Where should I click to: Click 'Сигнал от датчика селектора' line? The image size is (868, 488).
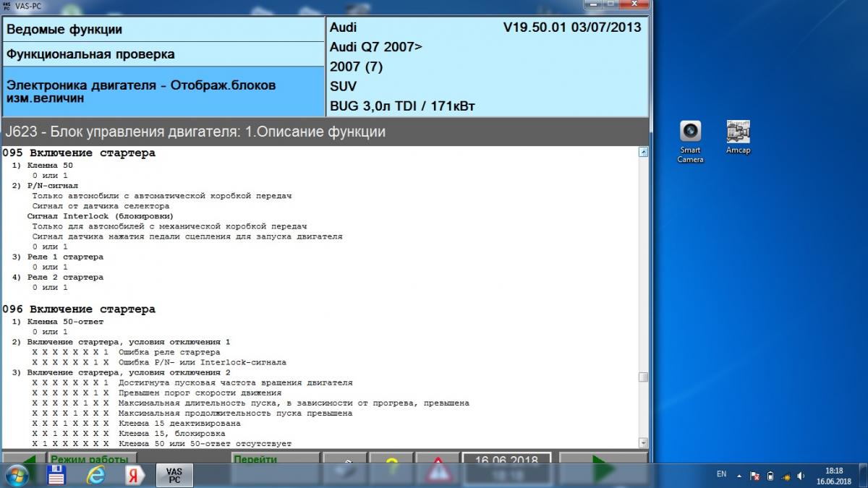click(101, 206)
